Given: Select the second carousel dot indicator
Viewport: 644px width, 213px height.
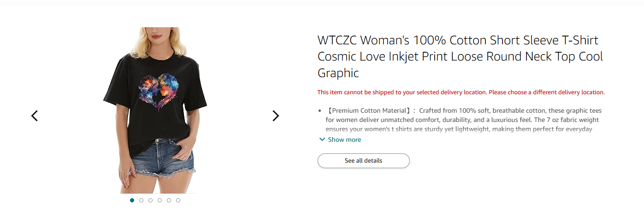Looking at the screenshot, I should pos(142,200).
